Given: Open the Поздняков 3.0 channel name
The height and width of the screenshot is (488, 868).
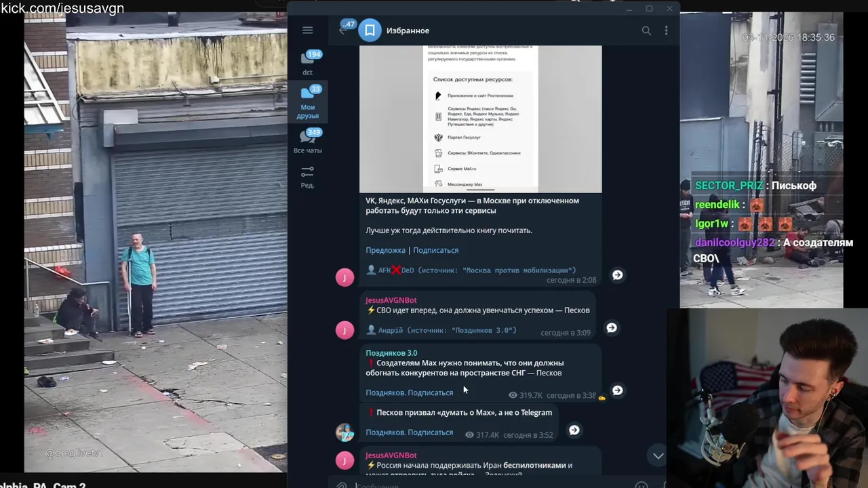Looking at the screenshot, I should (391, 353).
